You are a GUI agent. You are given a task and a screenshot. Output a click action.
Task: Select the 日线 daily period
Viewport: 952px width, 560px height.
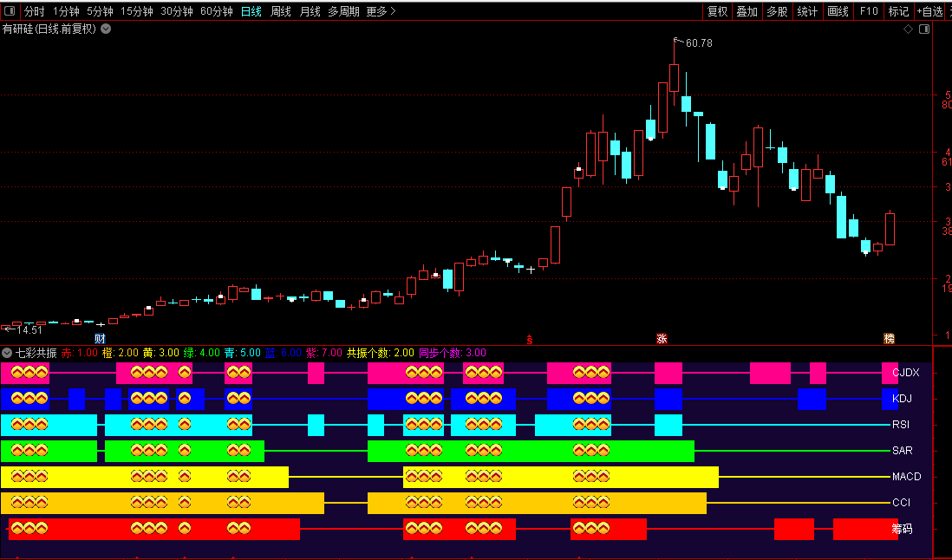251,11
